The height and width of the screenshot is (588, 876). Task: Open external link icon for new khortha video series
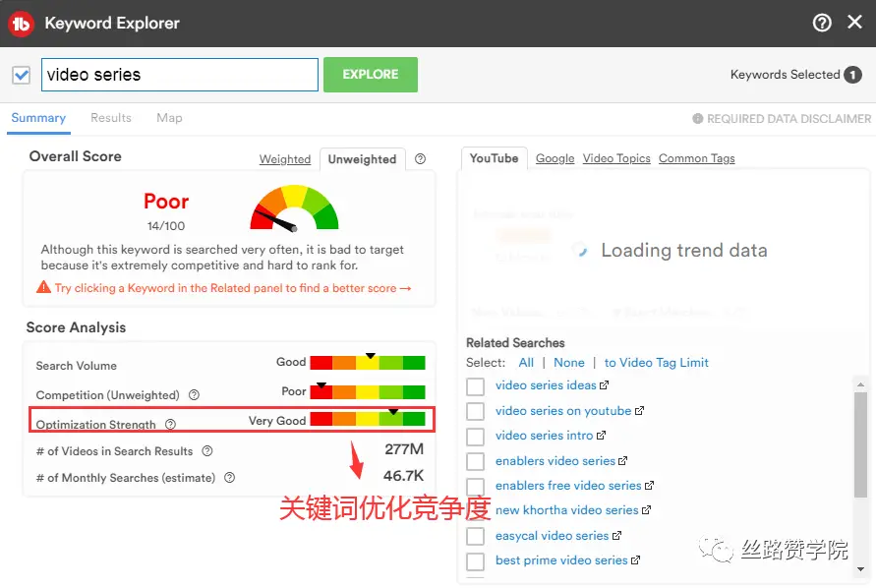tap(646, 510)
